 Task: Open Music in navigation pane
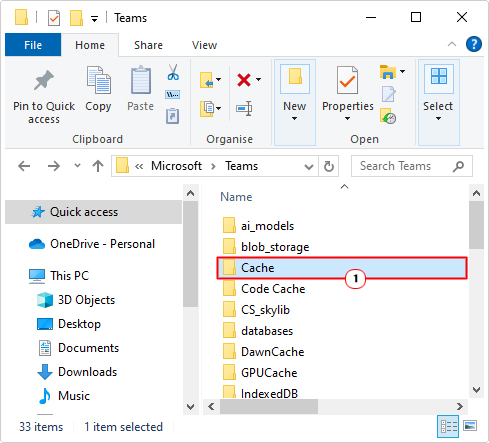tap(64, 396)
